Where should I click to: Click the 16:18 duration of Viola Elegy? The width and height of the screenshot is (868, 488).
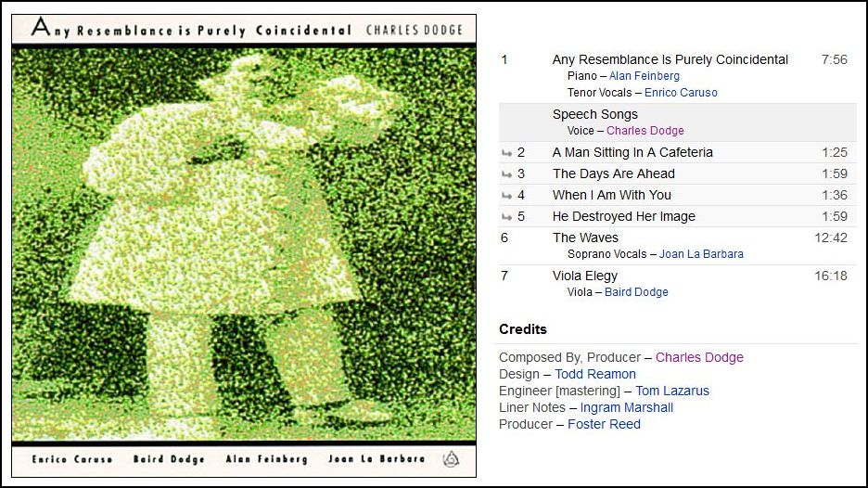[831, 276]
